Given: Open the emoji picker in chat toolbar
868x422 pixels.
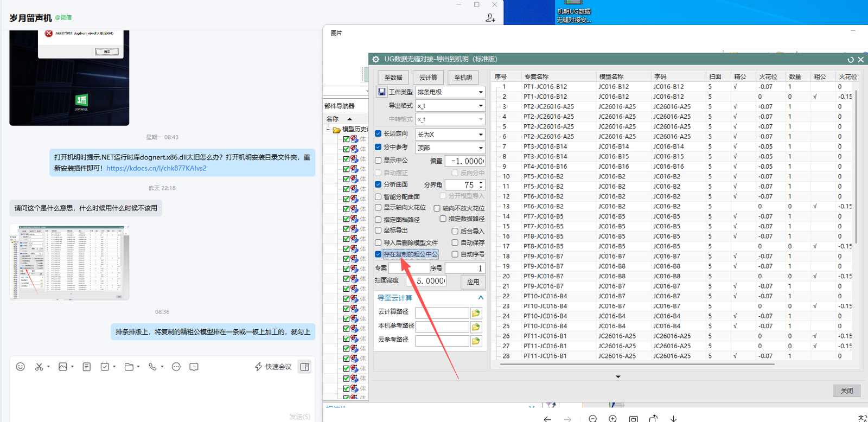Looking at the screenshot, I should [x=21, y=367].
